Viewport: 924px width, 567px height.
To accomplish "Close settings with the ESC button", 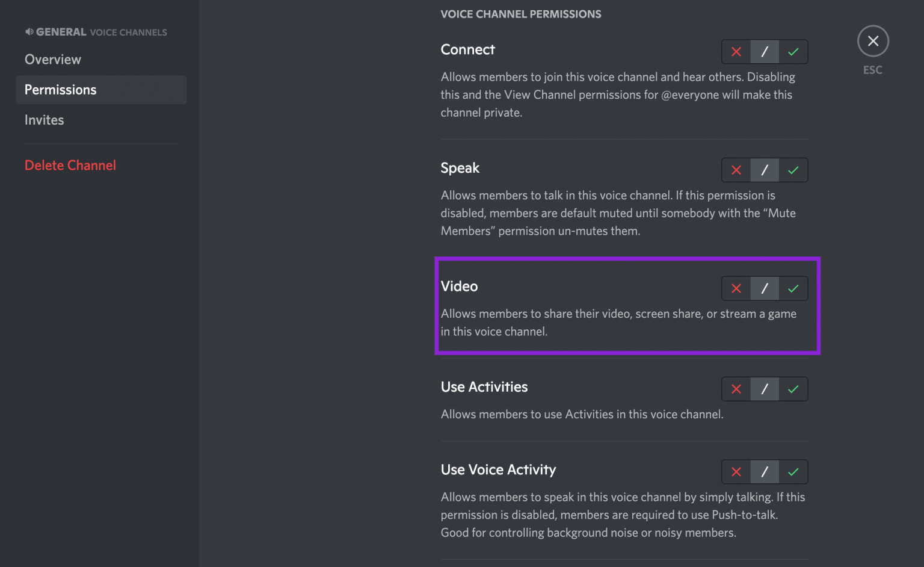I will (873, 41).
